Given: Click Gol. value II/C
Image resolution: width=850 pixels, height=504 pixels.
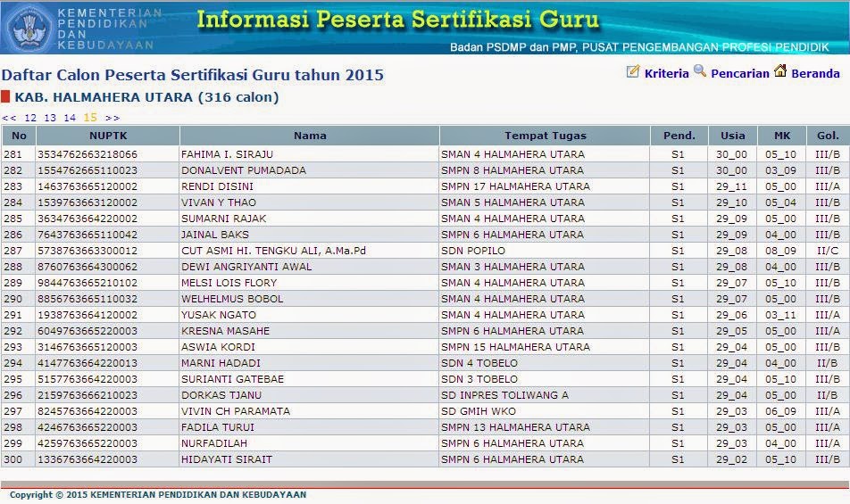Looking at the screenshot, I should (827, 251).
